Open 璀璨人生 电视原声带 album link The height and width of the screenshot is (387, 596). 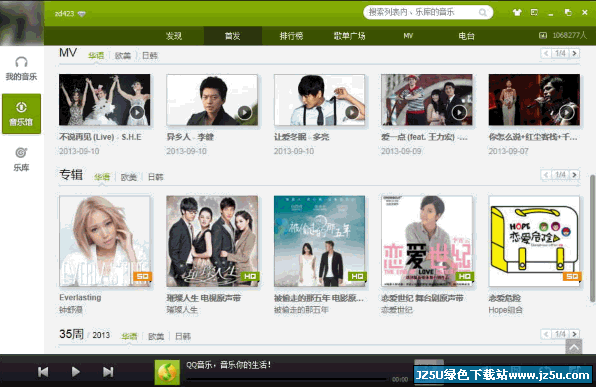(204, 298)
